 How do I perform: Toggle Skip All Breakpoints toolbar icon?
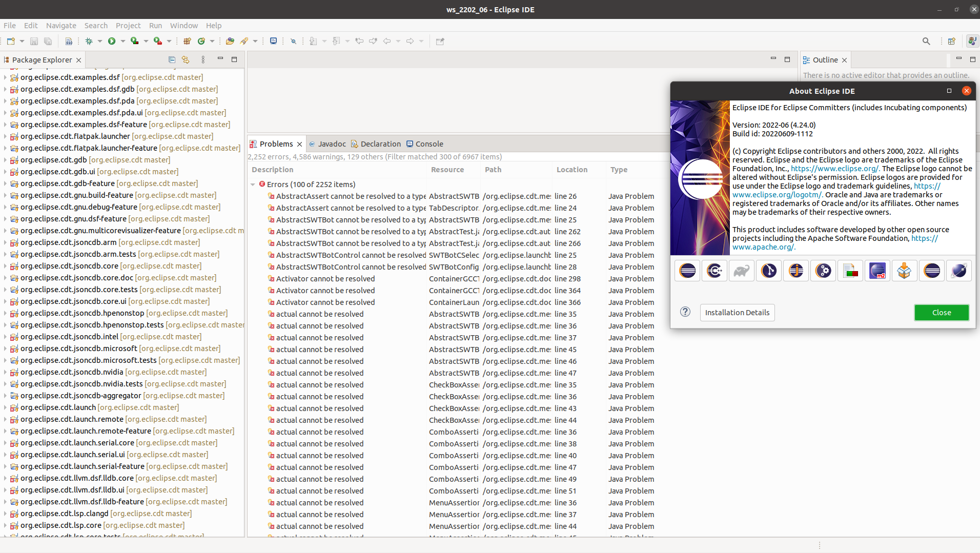293,41
